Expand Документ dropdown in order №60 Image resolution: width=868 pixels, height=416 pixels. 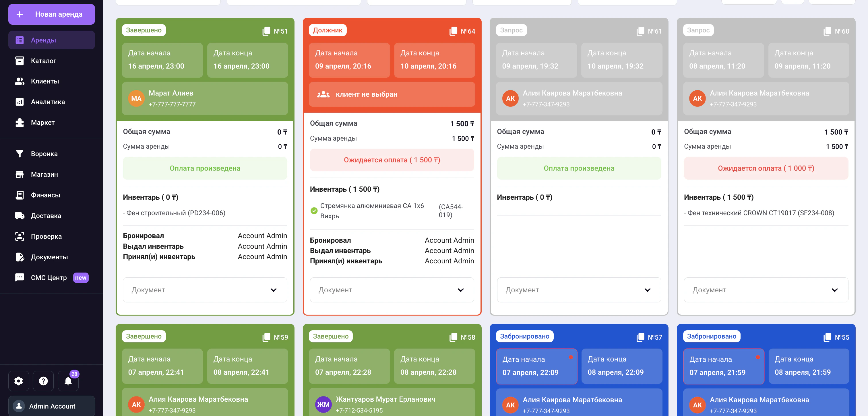(x=766, y=290)
